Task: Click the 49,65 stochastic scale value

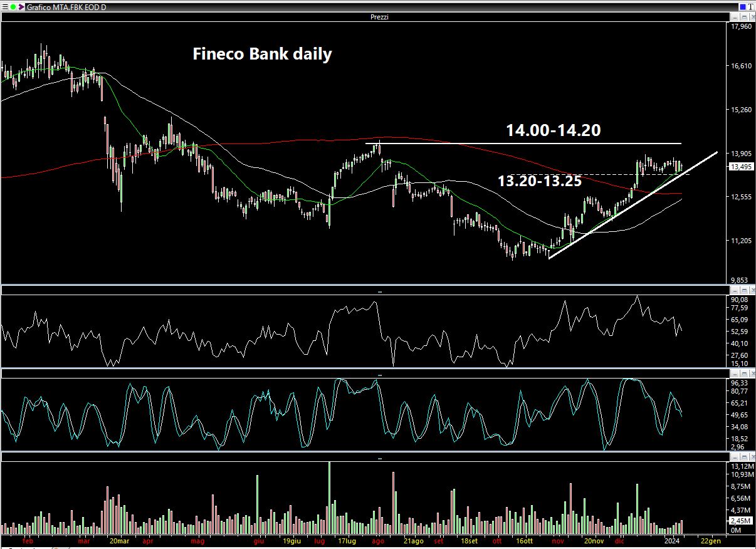Action: pyautogui.click(x=740, y=415)
